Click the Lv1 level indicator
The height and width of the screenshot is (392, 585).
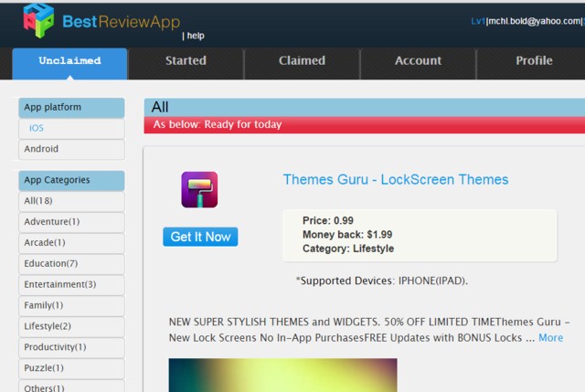tap(477, 21)
